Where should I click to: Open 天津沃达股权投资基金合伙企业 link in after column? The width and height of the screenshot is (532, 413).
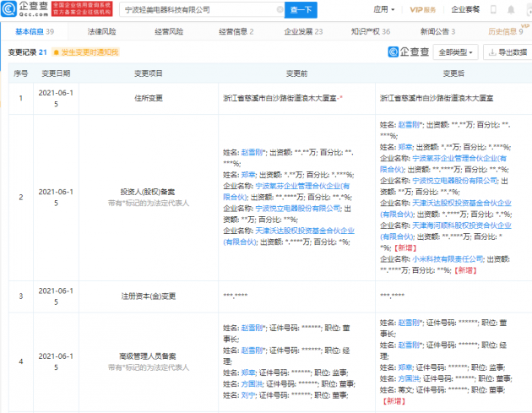pyautogui.click(x=446, y=209)
